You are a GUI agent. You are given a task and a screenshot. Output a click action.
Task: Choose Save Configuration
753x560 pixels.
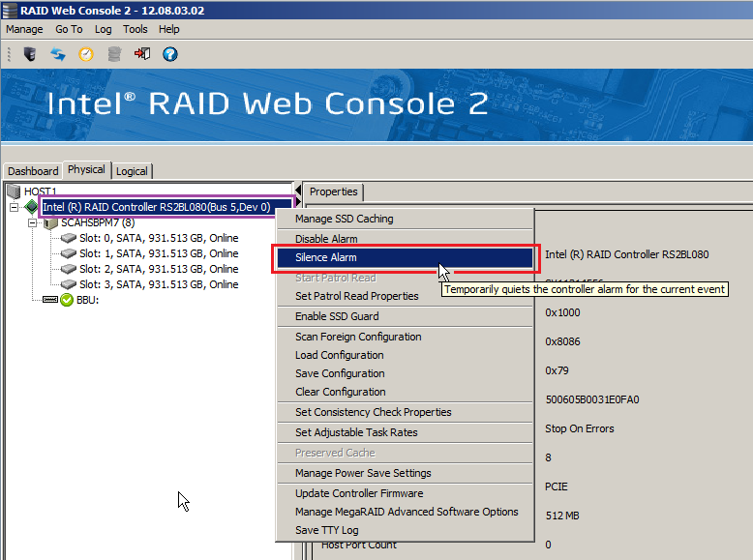click(405, 373)
